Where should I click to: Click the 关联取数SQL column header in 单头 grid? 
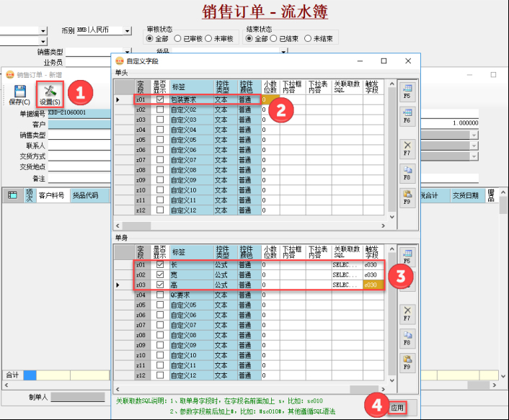[347, 87]
